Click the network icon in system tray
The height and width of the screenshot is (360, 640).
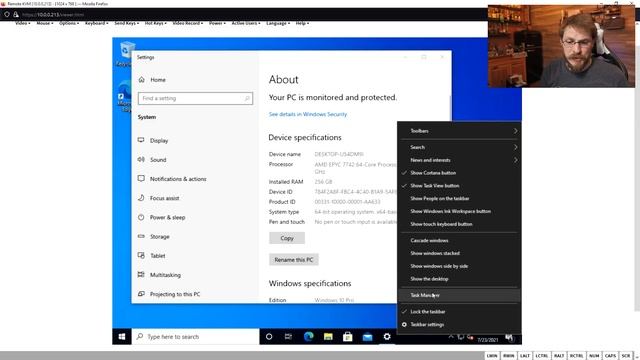[460, 338]
